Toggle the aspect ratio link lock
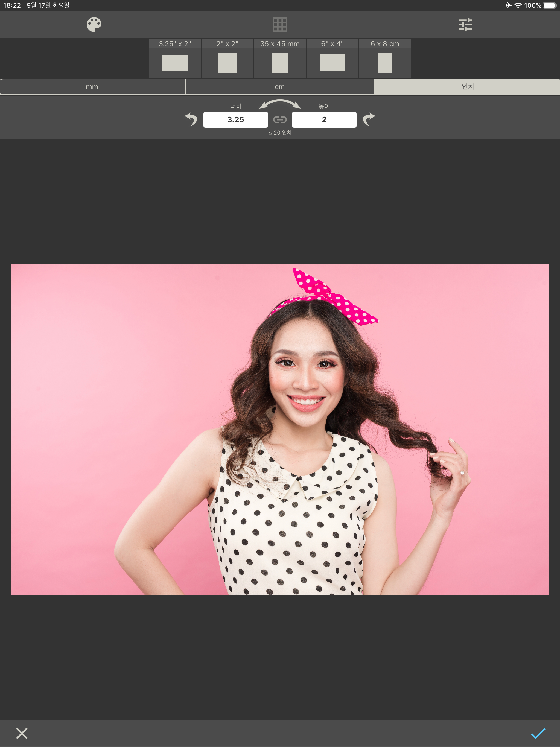The height and width of the screenshot is (747, 560). [x=280, y=119]
